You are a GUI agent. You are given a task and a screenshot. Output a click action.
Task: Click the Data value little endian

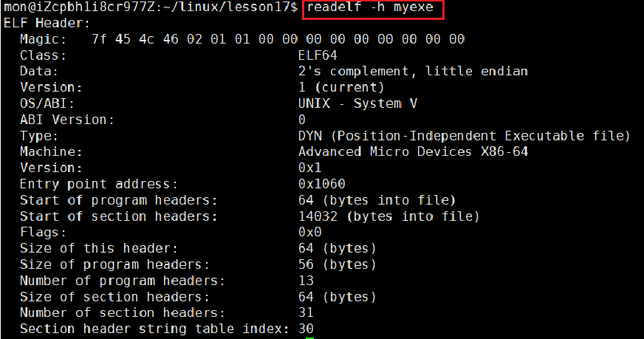click(x=476, y=71)
